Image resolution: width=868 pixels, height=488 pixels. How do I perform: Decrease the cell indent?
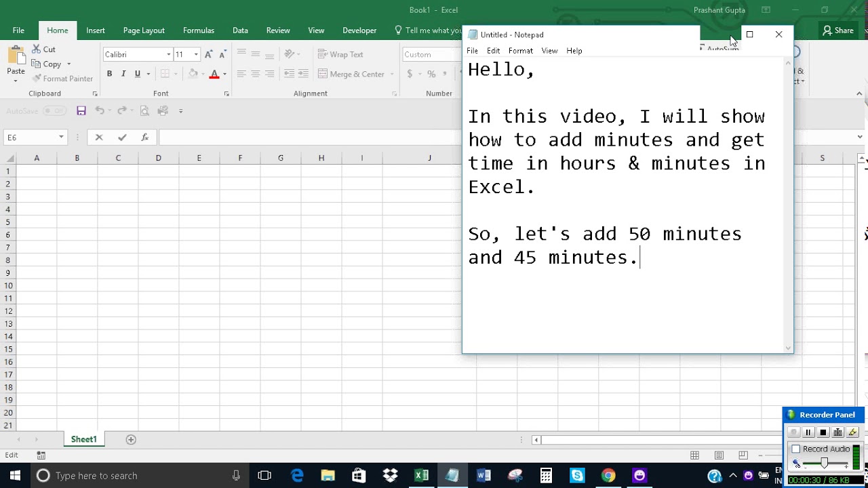click(289, 74)
